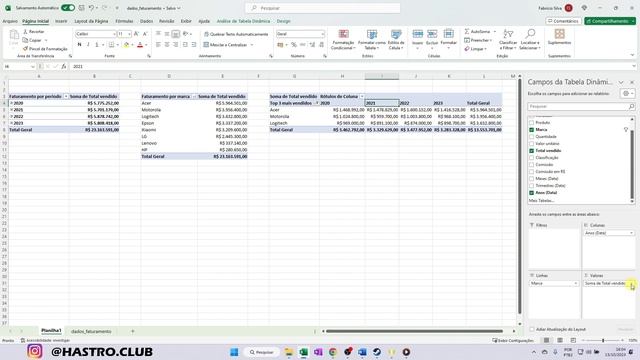Click the Comentários button
Image resolution: width=640 pixels, height=360 pixels.
click(x=563, y=21)
